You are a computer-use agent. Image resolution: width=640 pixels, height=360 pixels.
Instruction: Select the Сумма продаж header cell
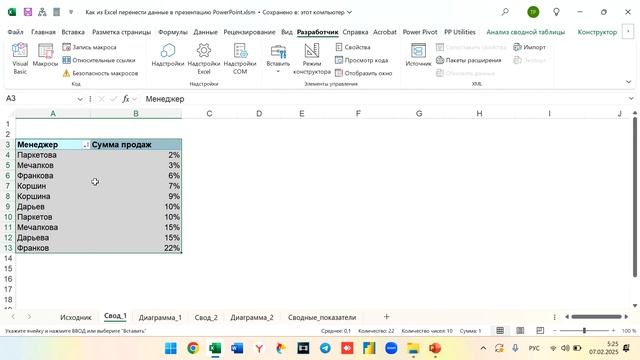pos(136,144)
